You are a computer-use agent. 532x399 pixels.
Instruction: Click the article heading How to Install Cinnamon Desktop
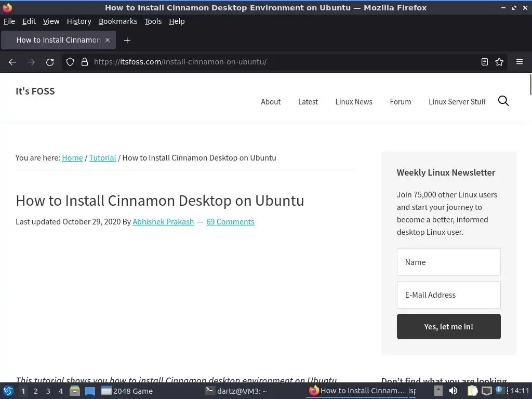click(160, 201)
